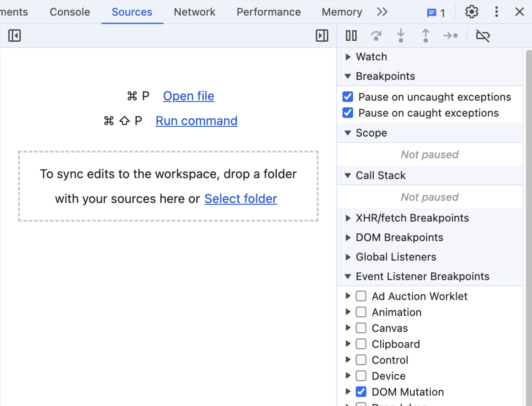Uncheck Pause on caught exceptions
Image resolution: width=532 pixels, height=406 pixels.
pyautogui.click(x=348, y=113)
